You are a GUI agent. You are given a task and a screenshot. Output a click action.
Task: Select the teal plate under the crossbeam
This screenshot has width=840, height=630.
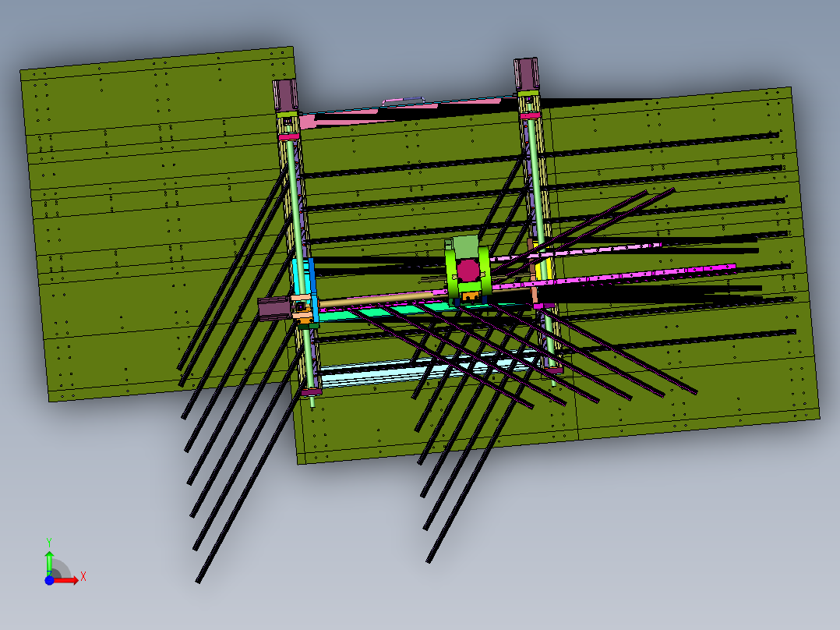(383, 313)
